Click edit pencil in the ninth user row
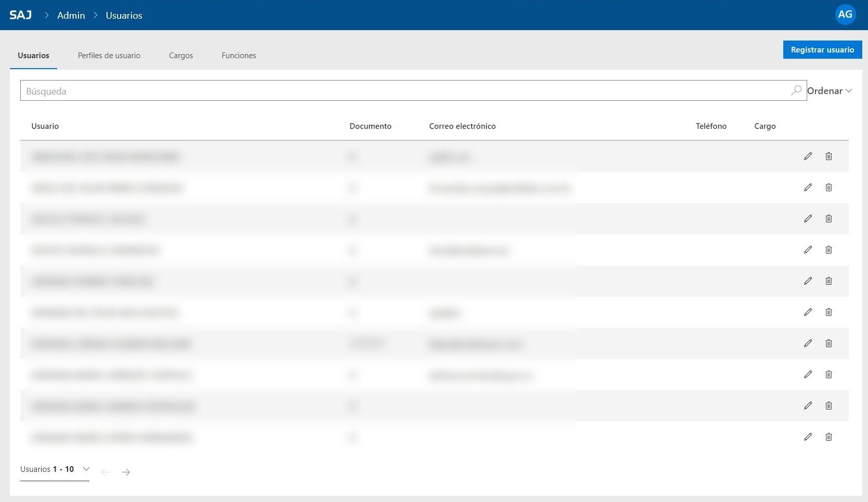 (x=808, y=405)
